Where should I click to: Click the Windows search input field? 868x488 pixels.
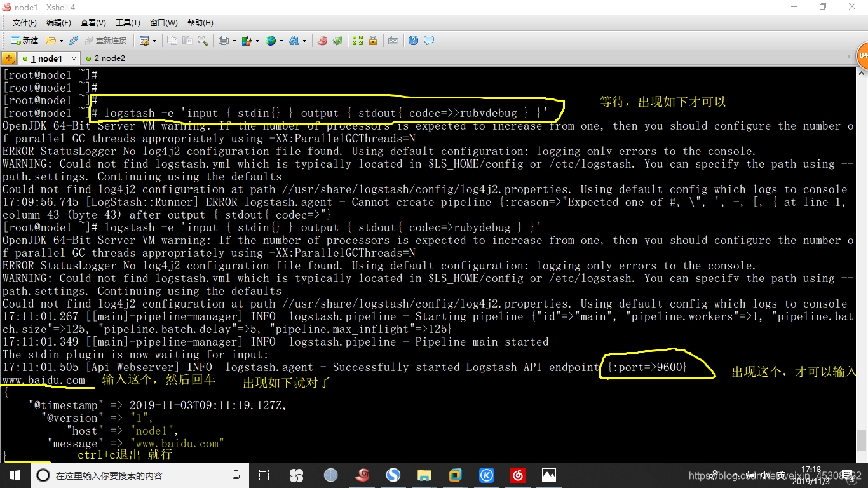tap(140, 475)
